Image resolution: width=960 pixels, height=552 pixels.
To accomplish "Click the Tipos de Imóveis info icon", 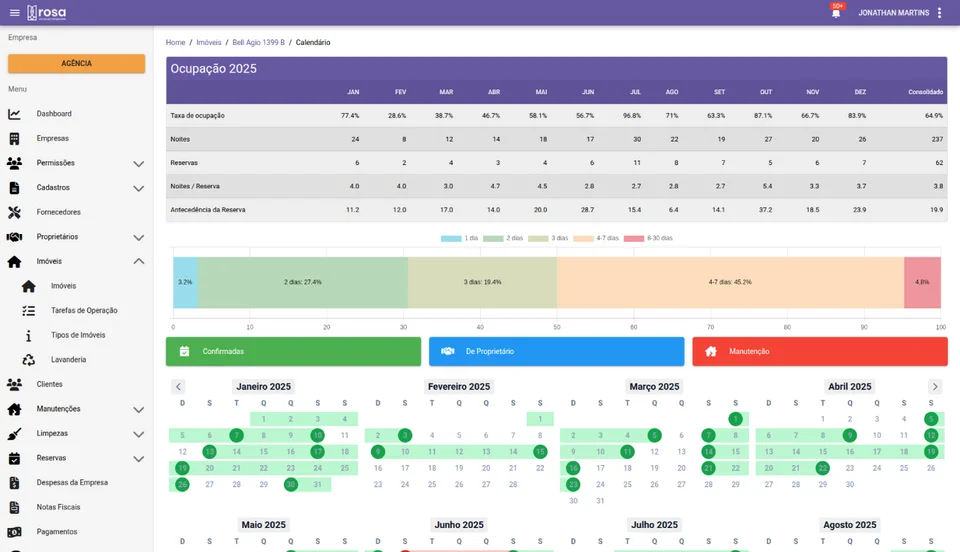I will [x=29, y=336].
